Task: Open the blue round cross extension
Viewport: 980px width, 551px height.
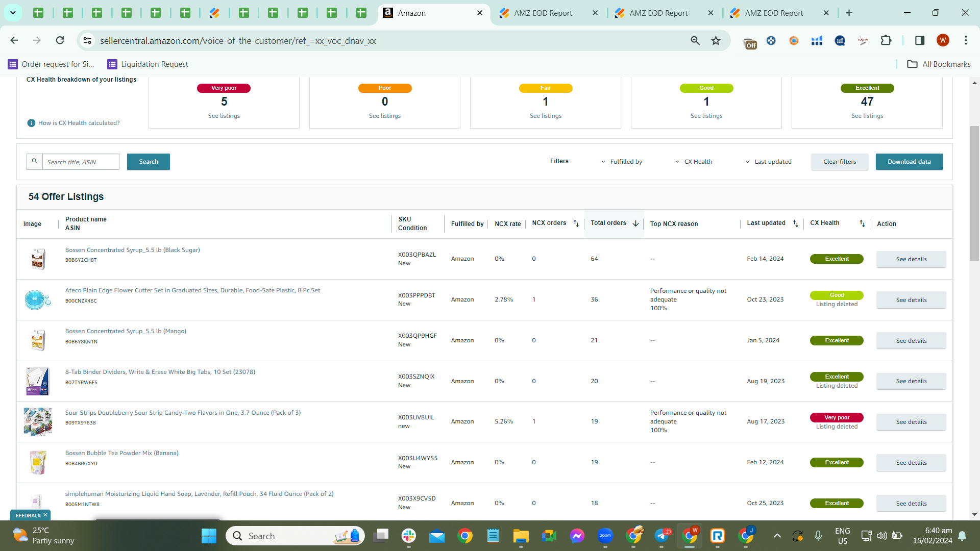Action: point(771,40)
